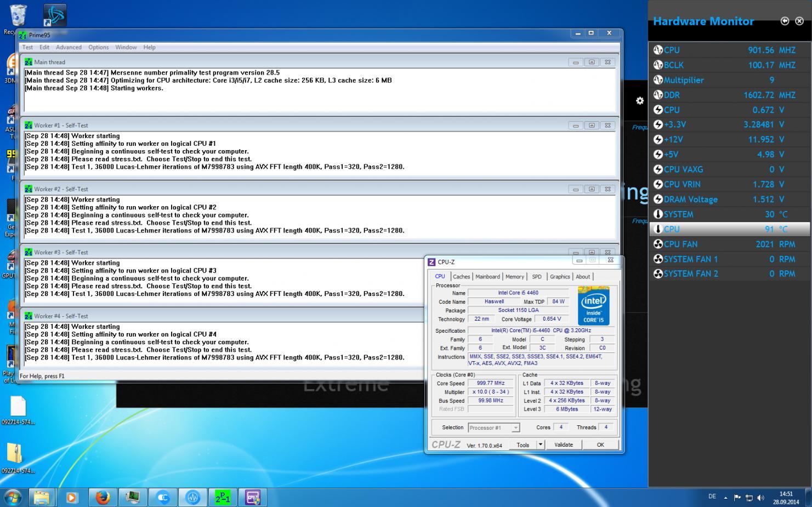Click the CPU VAXG lightning icon
Image resolution: width=812 pixels, height=507 pixels.
point(658,169)
